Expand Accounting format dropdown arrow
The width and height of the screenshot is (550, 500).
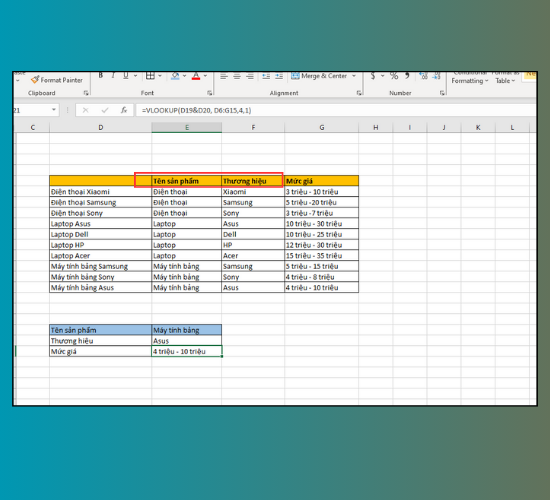(x=382, y=76)
